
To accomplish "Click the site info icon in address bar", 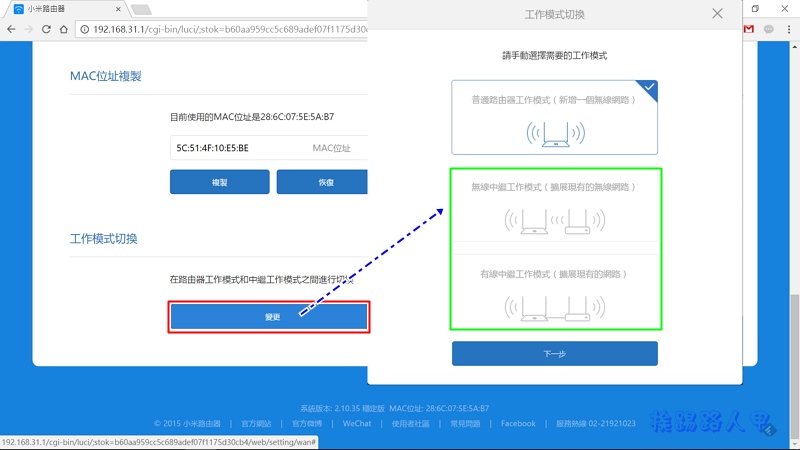I will point(84,29).
